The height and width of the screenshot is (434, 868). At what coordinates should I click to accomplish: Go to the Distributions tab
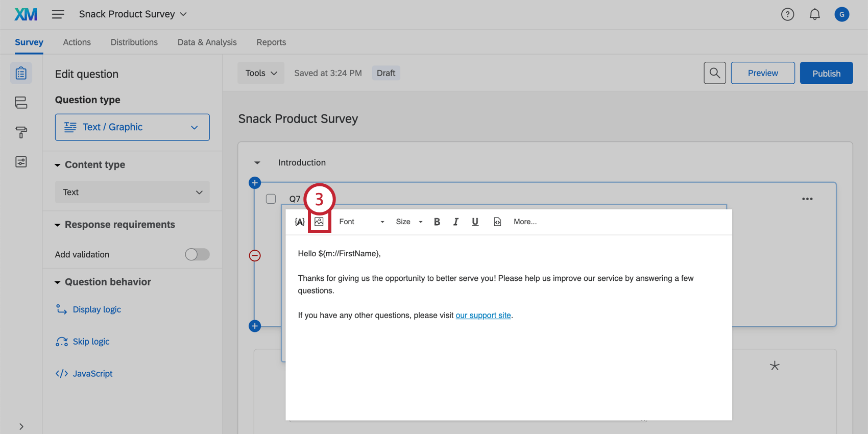pos(134,42)
